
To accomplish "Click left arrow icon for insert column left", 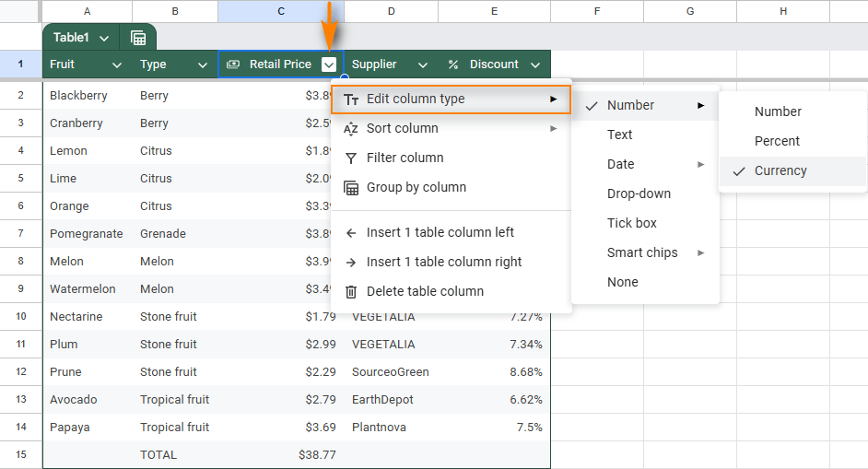I will point(350,233).
